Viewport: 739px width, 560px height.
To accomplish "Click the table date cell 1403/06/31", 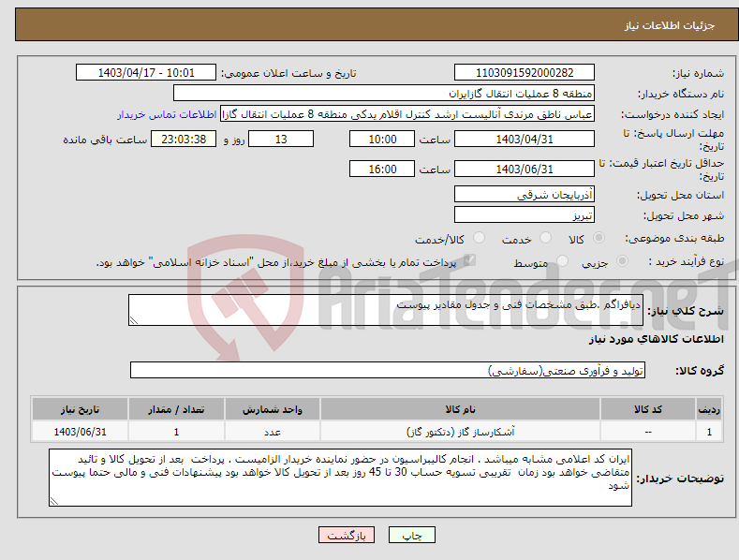I will [80, 432].
